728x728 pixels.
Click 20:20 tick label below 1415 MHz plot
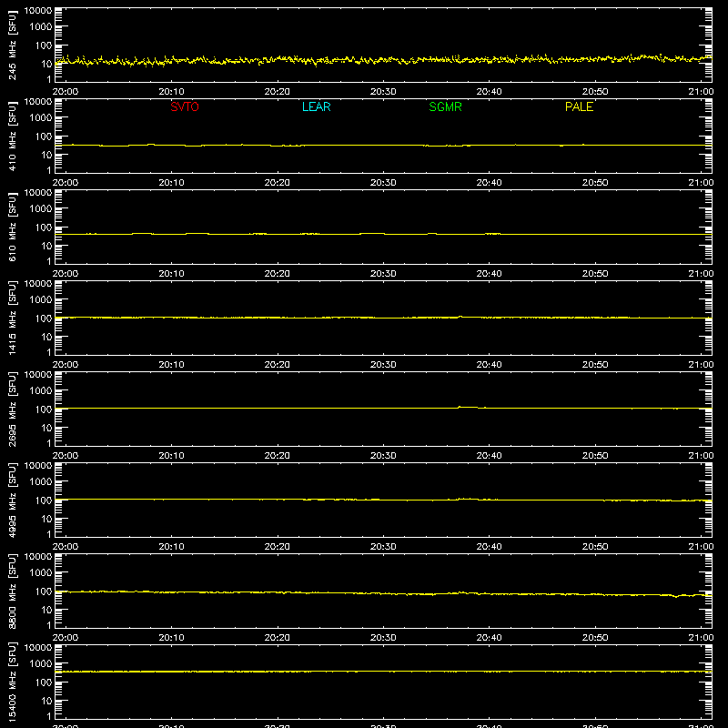click(278, 365)
